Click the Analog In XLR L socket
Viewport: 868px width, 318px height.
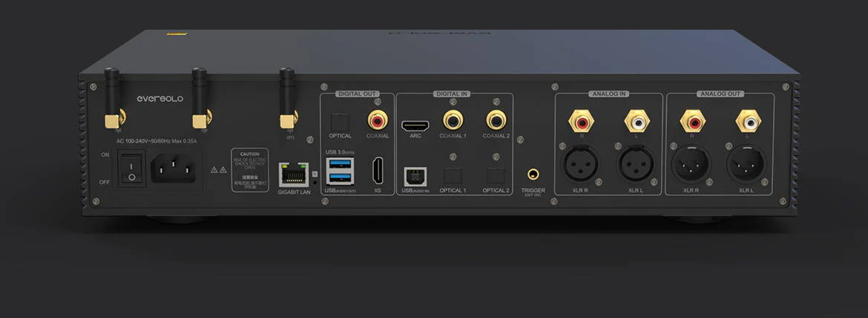[x=636, y=165]
